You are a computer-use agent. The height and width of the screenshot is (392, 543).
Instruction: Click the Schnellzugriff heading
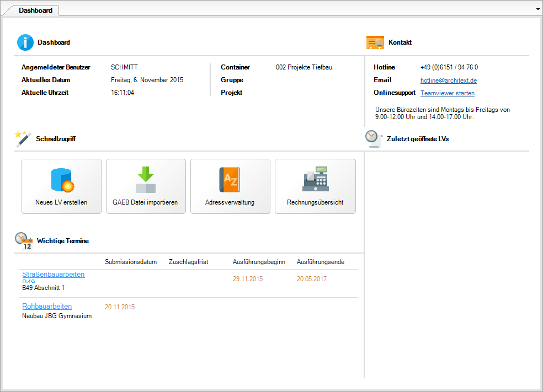click(56, 139)
